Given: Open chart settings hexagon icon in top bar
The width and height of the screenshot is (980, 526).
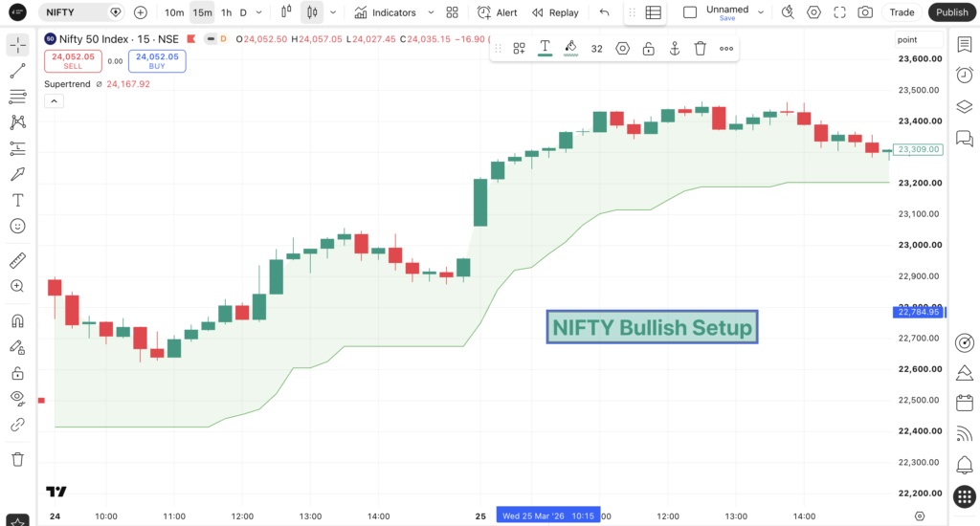Looking at the screenshot, I should (813, 12).
